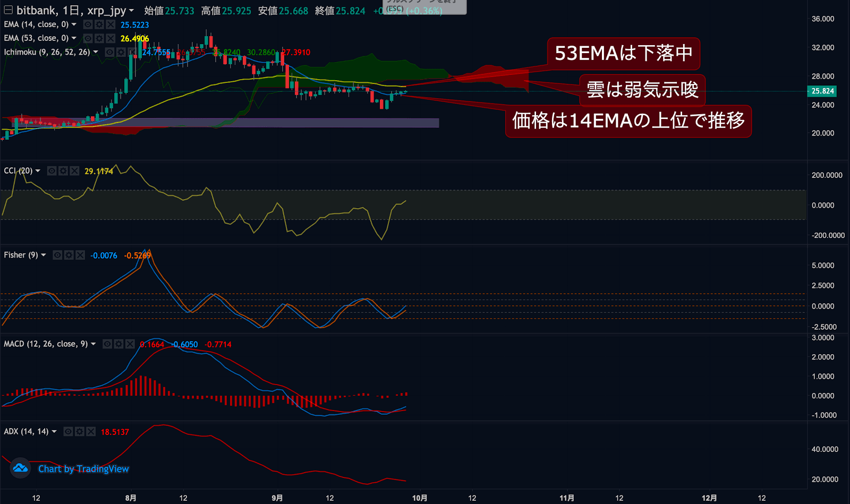The height and width of the screenshot is (504, 850).
Task: Open the CCI (20) settings dialog
Action: [x=63, y=170]
